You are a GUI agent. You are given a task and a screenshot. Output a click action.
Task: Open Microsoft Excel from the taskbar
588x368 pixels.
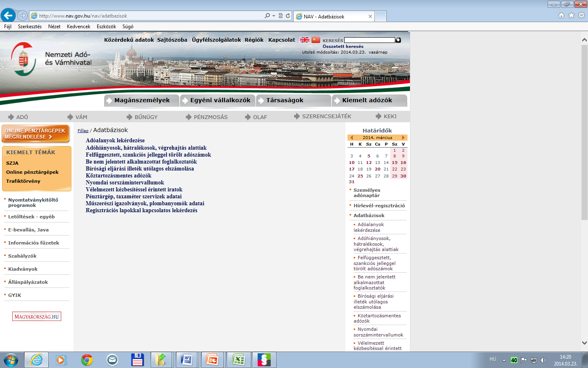tap(238, 360)
